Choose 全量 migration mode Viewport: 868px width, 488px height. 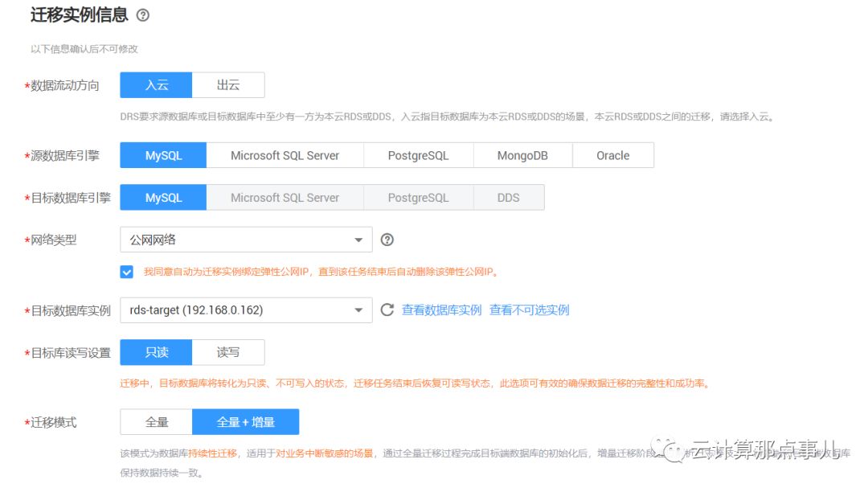155,421
